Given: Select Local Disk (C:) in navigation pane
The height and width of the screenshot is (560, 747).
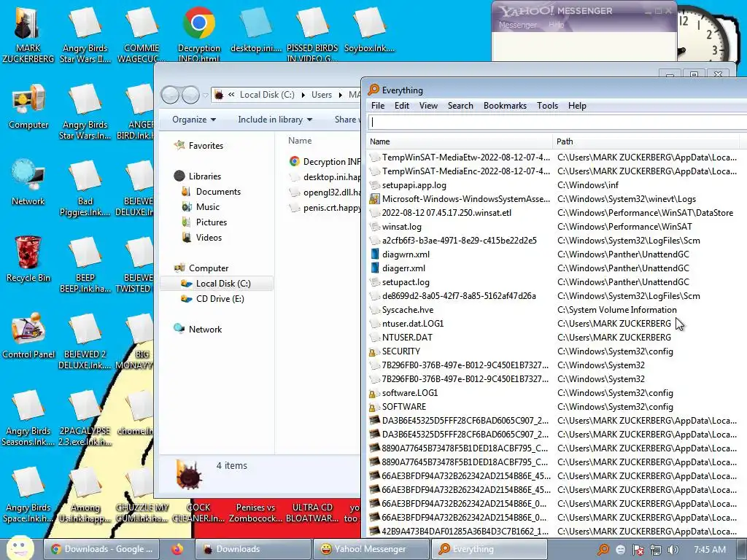Looking at the screenshot, I should coord(217,284).
